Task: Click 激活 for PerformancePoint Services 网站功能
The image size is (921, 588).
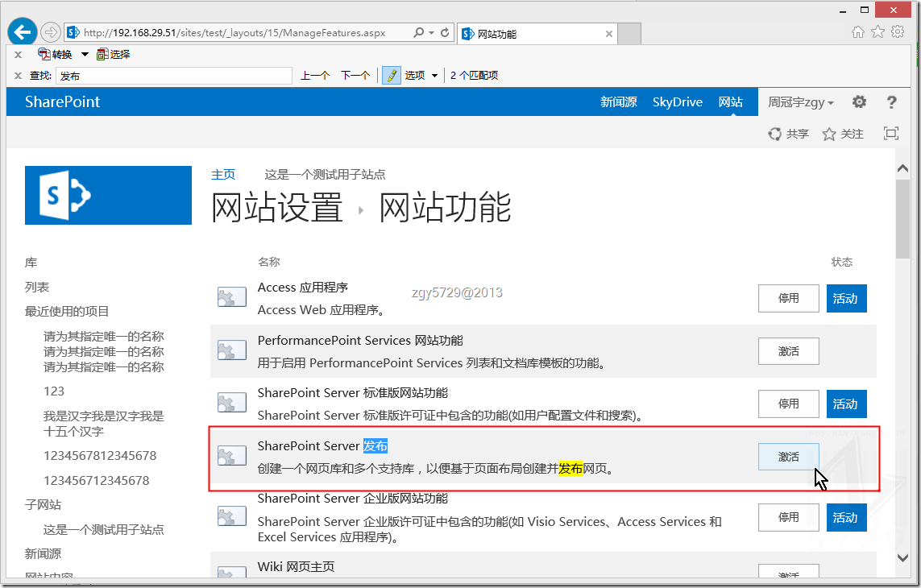Action: tap(788, 351)
